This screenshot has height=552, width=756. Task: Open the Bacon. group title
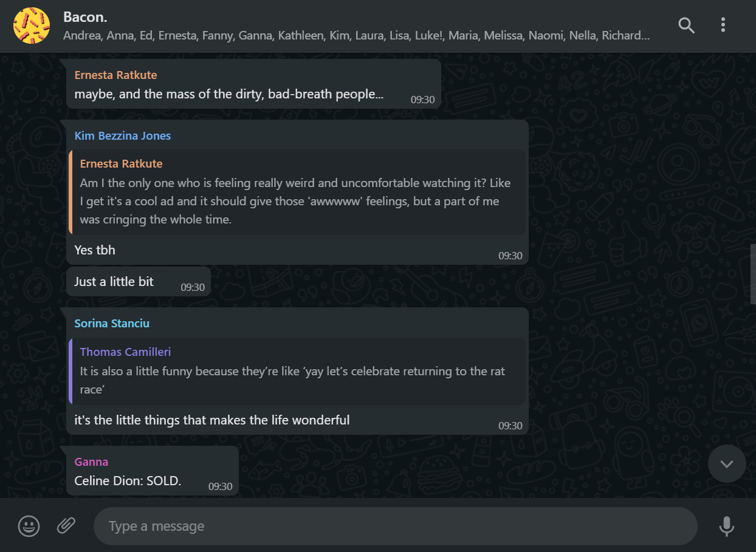(x=86, y=17)
